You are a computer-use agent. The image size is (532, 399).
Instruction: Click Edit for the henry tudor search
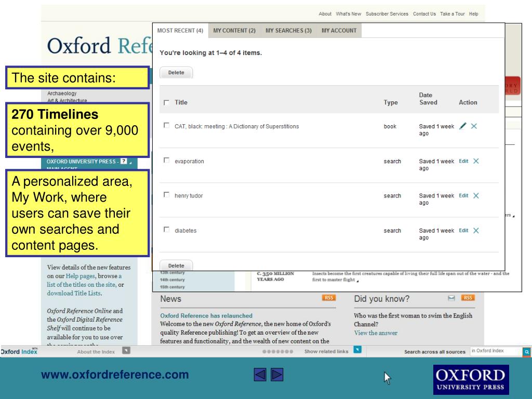point(463,196)
